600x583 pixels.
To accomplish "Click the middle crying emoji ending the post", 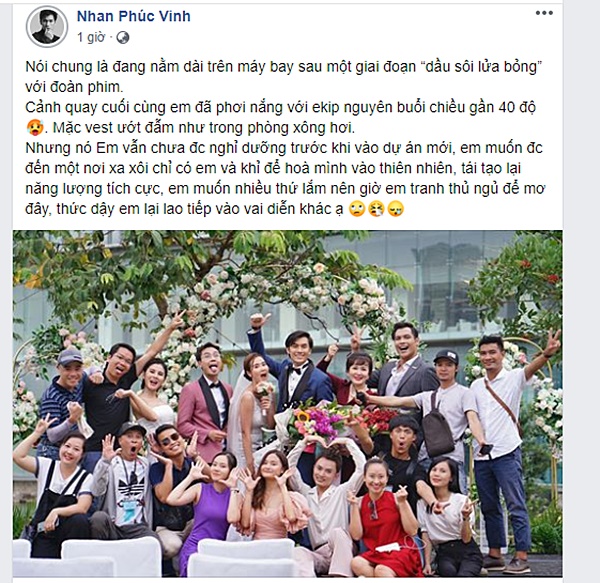I will point(376,209).
